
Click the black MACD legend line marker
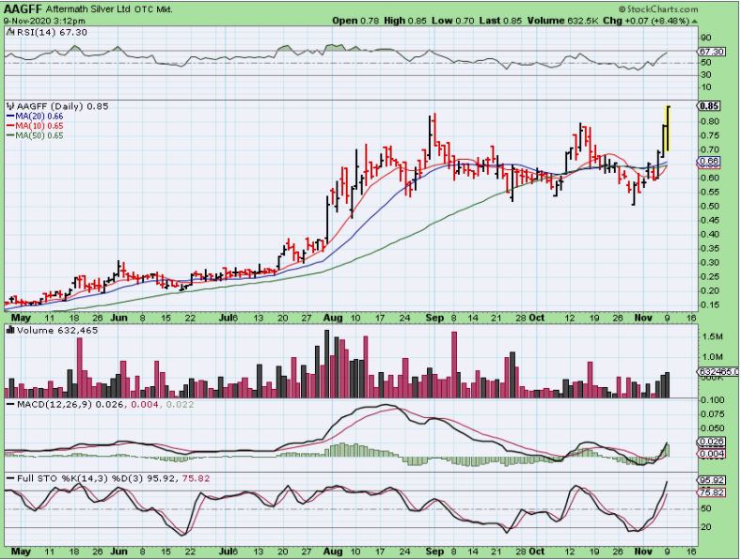pyautogui.click(x=10, y=405)
